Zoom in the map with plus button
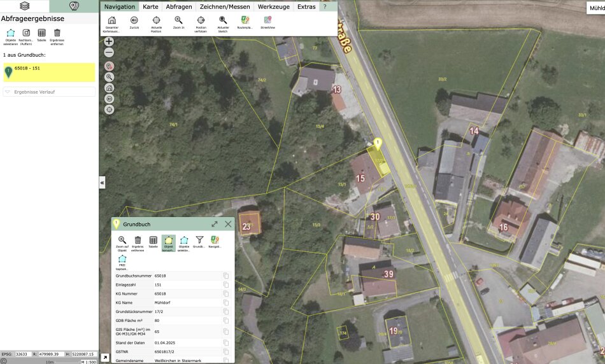The height and width of the screenshot is (364, 605). point(109,41)
